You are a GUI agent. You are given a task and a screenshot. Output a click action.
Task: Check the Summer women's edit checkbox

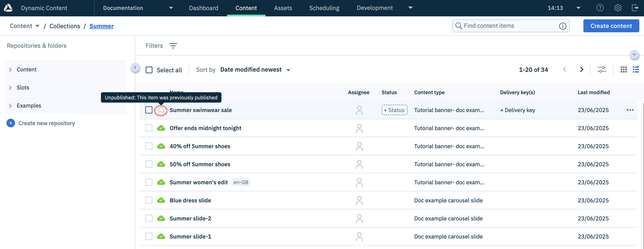(149, 182)
